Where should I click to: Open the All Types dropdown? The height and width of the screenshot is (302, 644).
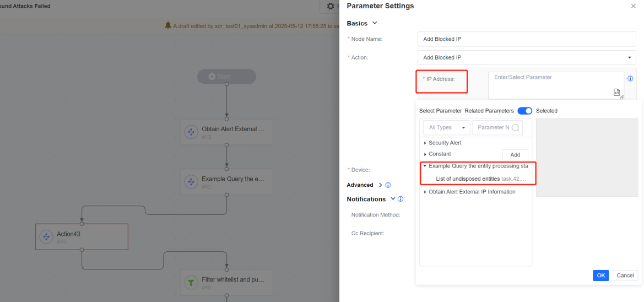[447, 127]
